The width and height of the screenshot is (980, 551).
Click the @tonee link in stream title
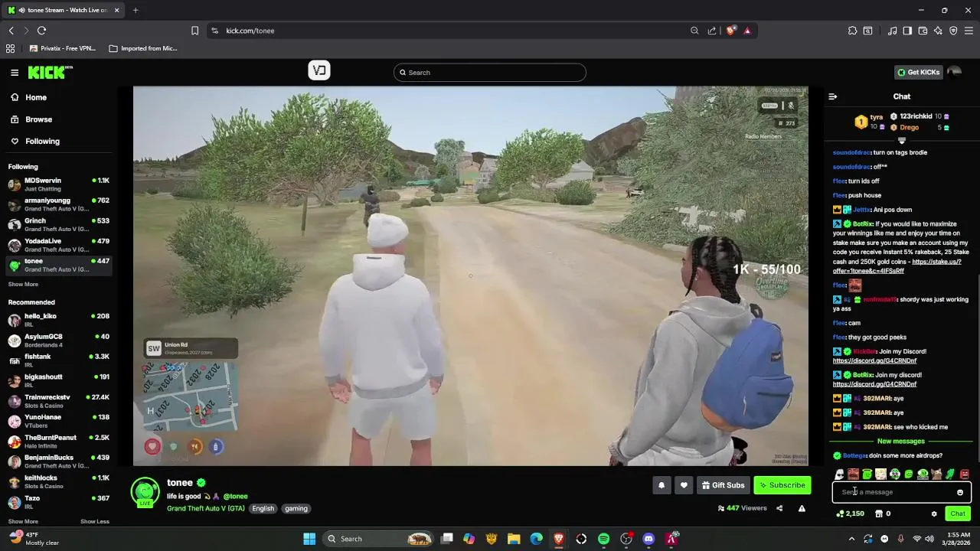[235, 497]
